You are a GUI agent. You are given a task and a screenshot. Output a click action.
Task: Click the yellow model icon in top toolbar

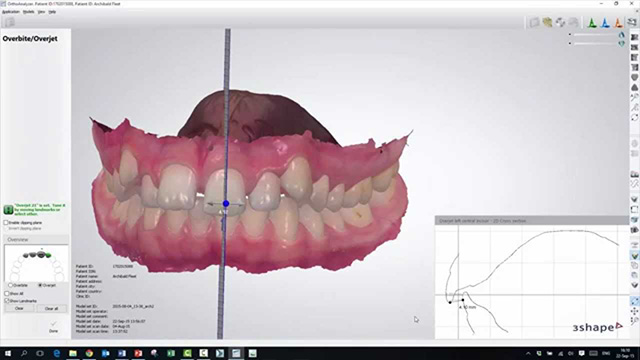[x=547, y=22]
